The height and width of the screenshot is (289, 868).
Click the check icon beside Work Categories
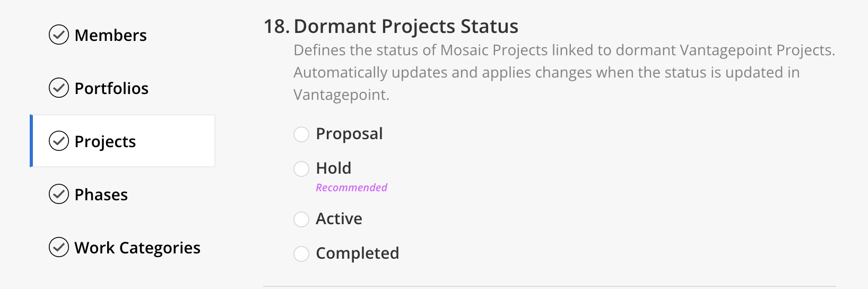[x=59, y=248]
